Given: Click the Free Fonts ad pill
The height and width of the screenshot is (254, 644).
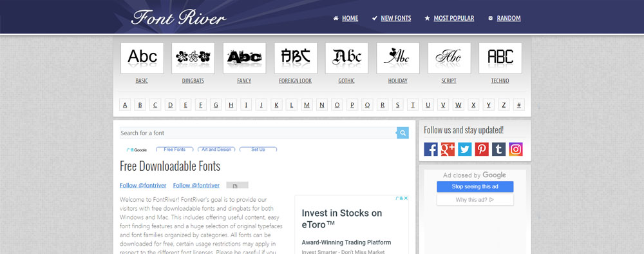Looking at the screenshot, I should click(x=175, y=150).
